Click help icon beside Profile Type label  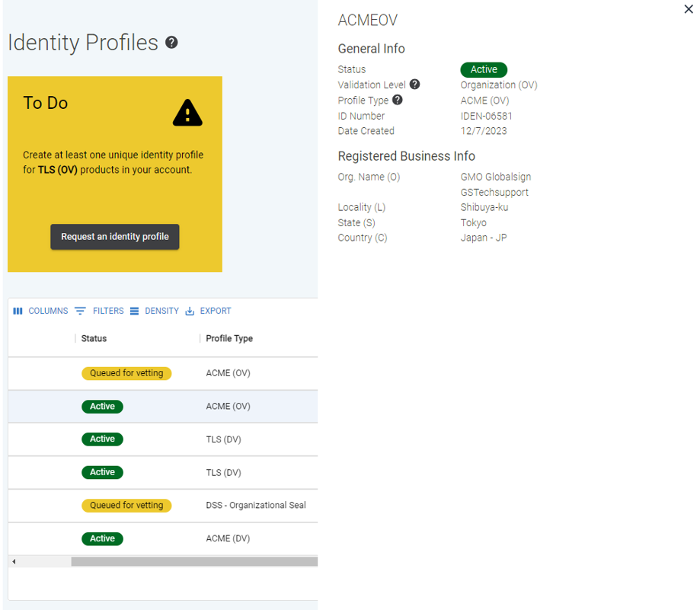pyautogui.click(x=398, y=100)
